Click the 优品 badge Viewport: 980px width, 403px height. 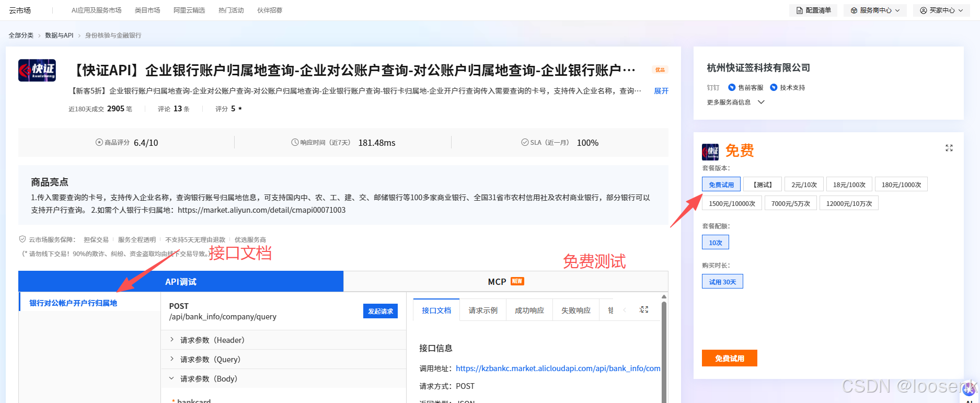click(x=660, y=70)
